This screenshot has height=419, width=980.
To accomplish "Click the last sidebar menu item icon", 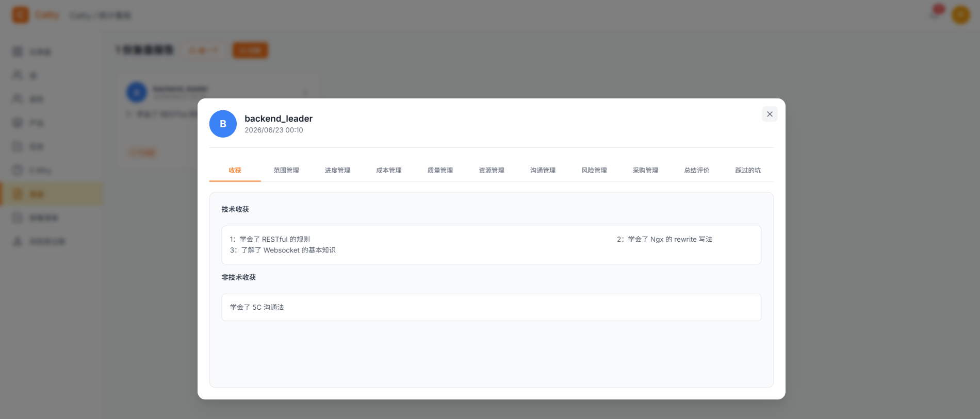I will 18,241.
